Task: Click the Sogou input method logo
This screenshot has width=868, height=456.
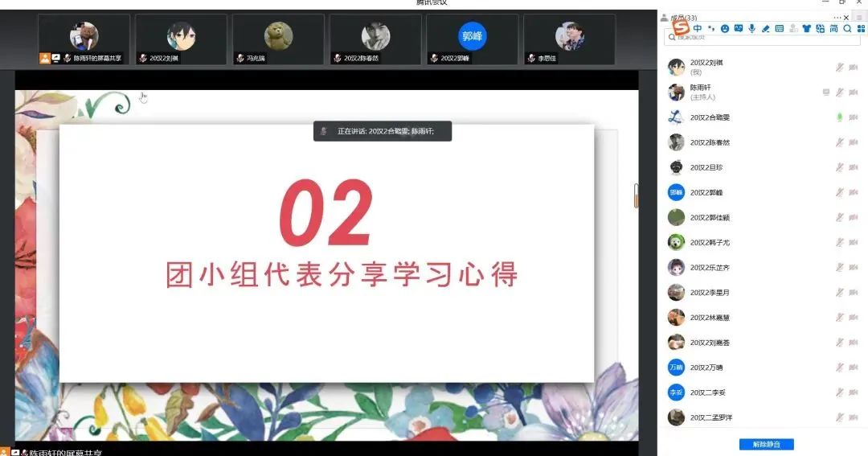Action: 681,27
